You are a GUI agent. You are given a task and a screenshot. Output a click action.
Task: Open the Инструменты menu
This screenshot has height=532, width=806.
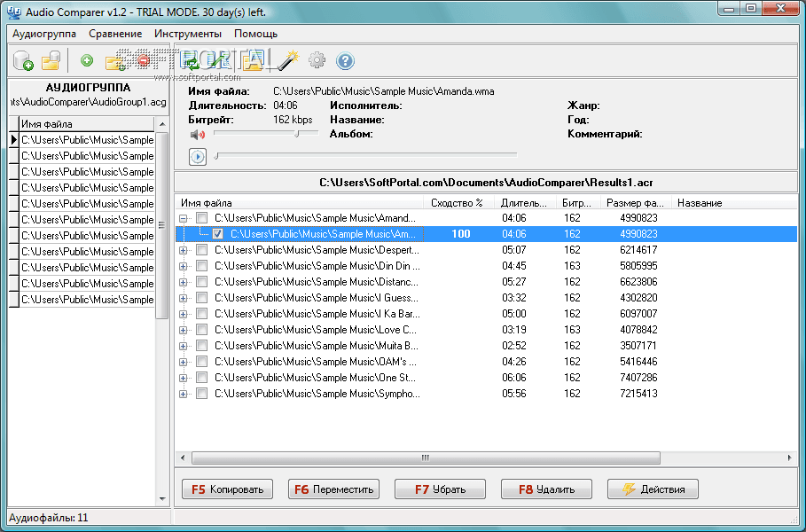pyautogui.click(x=188, y=34)
